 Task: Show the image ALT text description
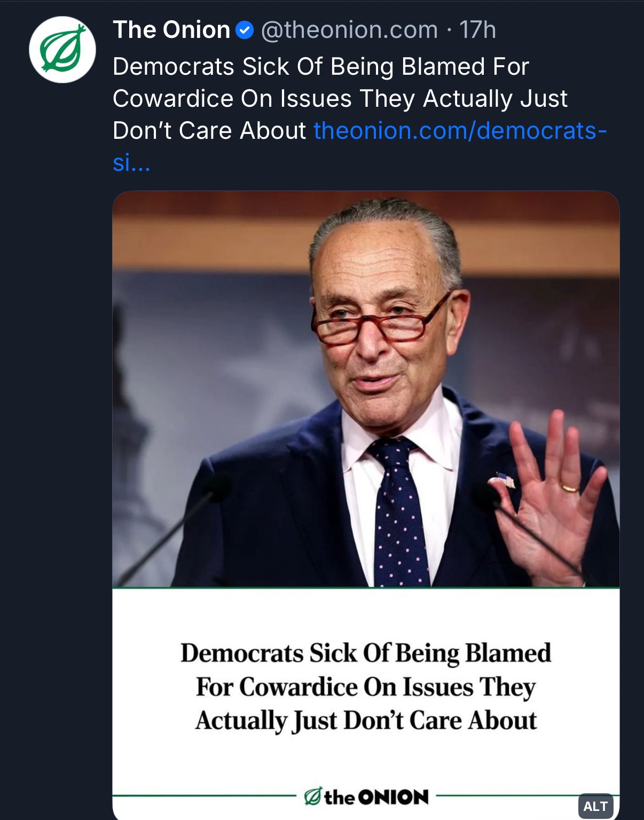[595, 806]
